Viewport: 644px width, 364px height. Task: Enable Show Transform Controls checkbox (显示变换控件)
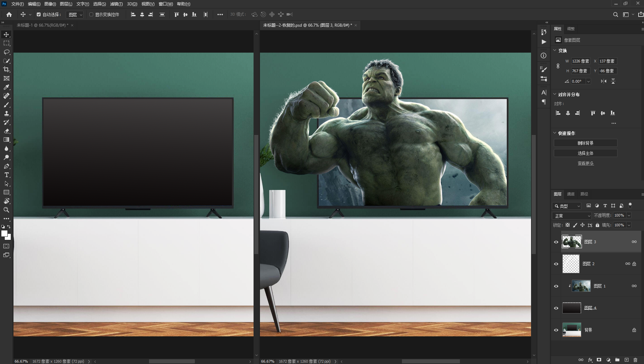(91, 15)
